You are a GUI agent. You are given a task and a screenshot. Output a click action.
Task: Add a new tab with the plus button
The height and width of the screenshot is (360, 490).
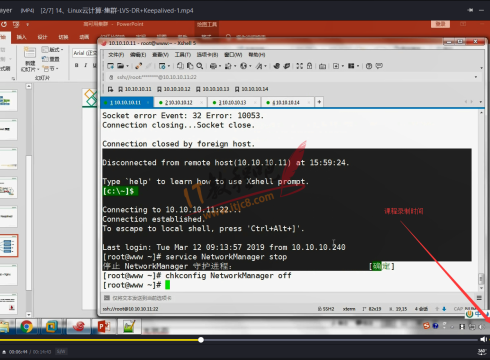(x=319, y=102)
